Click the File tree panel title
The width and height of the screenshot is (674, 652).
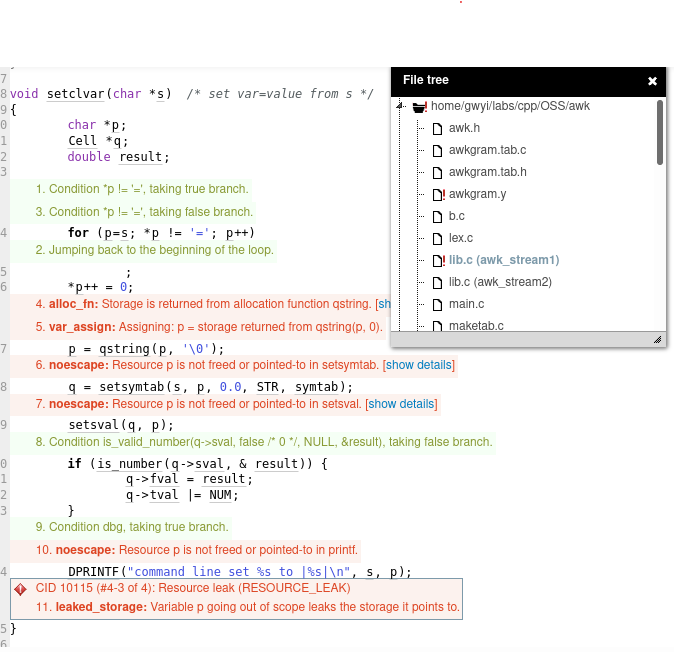[426, 80]
